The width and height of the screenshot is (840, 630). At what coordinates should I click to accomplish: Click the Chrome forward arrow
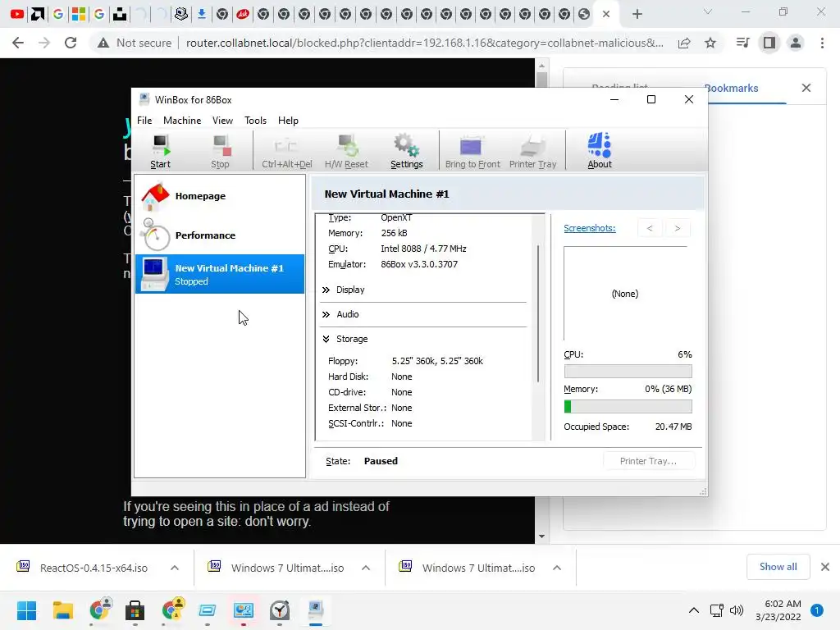44,43
